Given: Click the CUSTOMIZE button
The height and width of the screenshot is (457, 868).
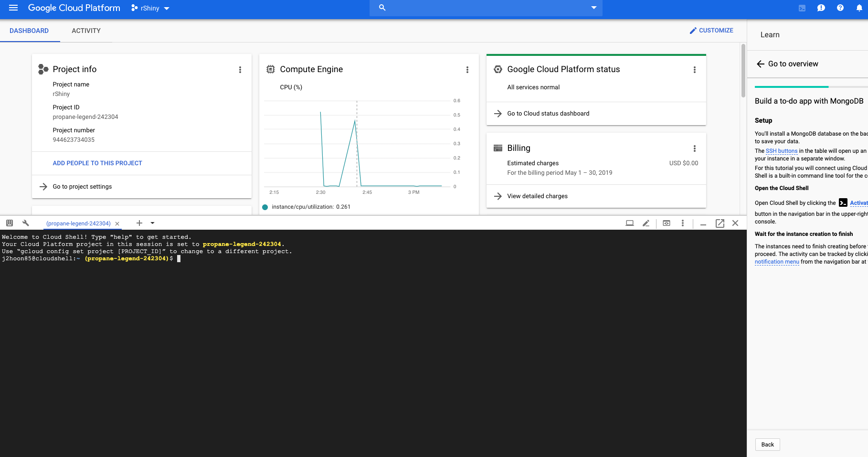Looking at the screenshot, I should (711, 30).
